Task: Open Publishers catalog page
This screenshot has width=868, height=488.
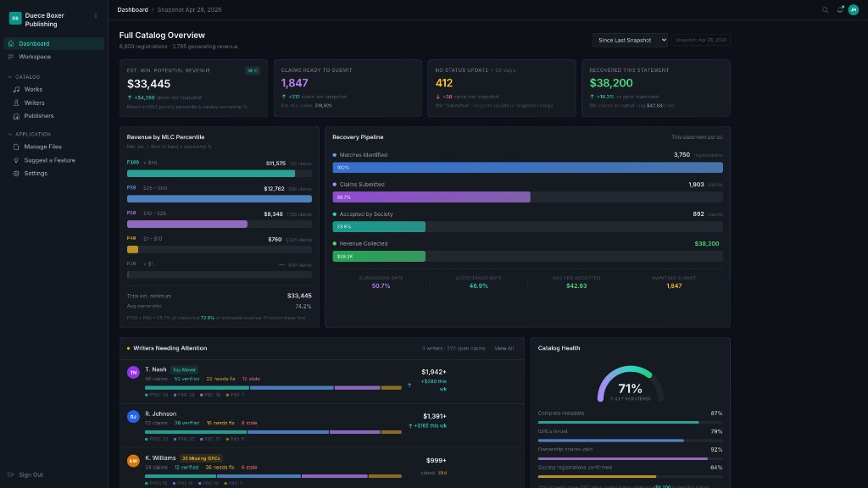Action: tap(39, 116)
